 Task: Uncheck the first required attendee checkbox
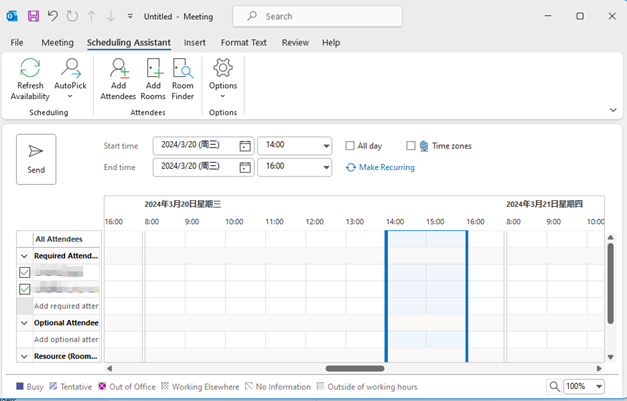[25, 272]
